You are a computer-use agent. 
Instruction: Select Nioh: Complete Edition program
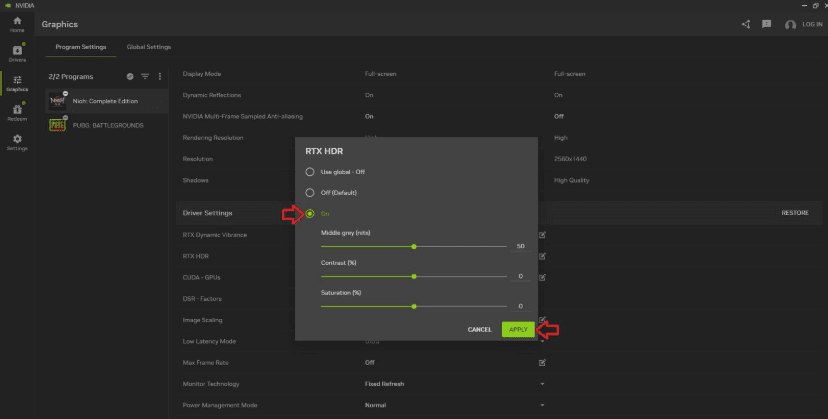tap(107, 101)
